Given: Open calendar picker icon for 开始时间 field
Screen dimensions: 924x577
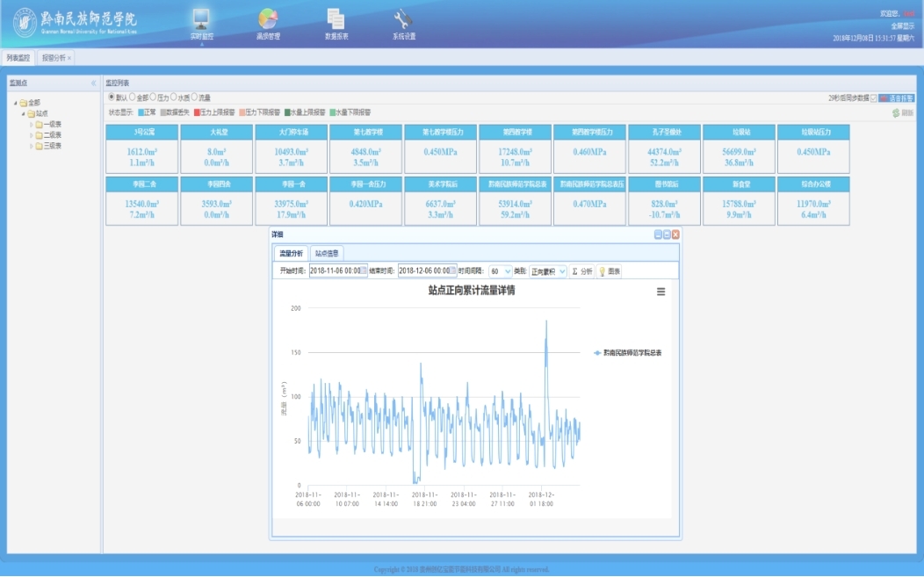Looking at the screenshot, I should [364, 270].
